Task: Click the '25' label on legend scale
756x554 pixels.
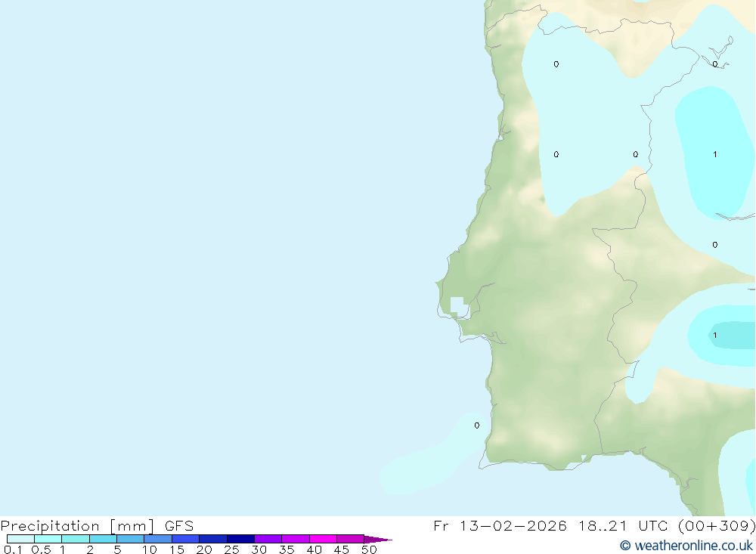Action: pyautogui.click(x=231, y=549)
